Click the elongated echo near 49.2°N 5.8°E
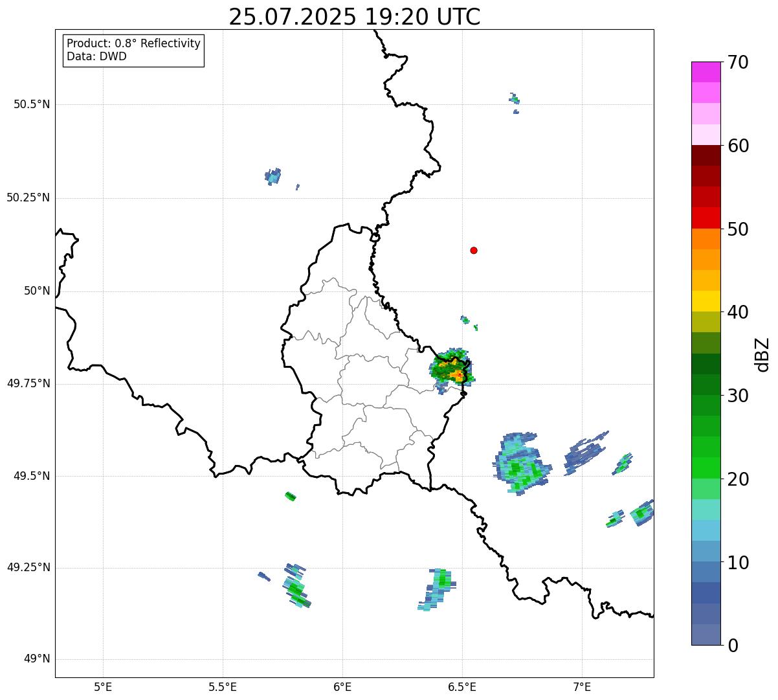This screenshot has width=778, height=700. 296,585
